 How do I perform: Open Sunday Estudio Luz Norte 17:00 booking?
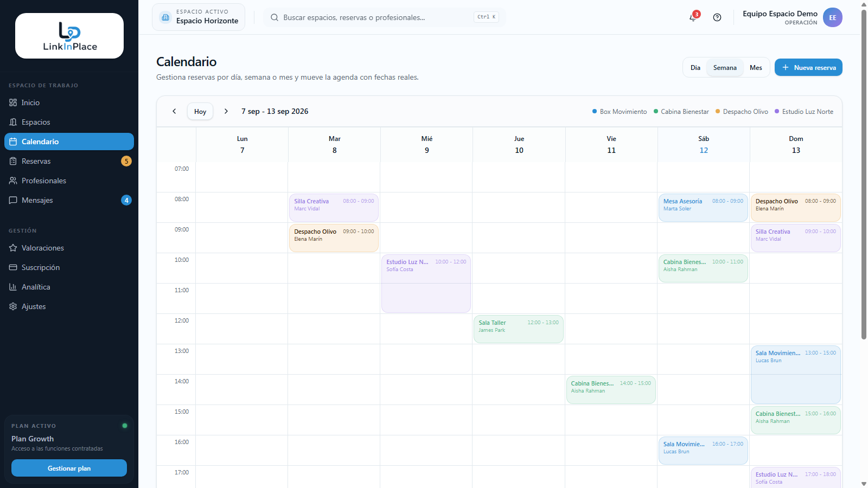click(796, 478)
